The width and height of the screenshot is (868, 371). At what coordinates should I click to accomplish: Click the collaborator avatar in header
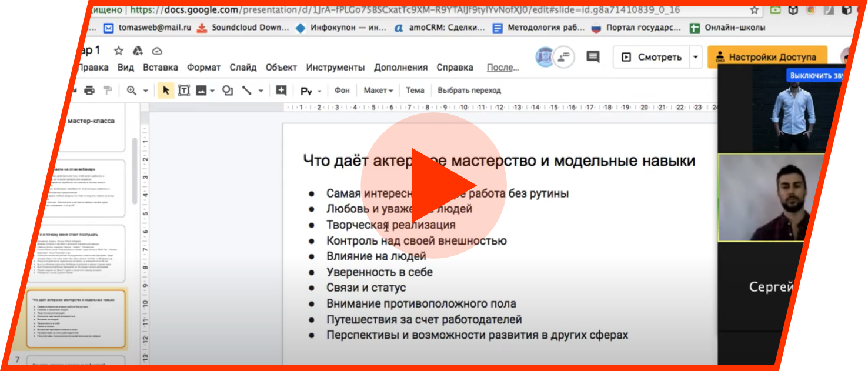pyautogui.click(x=544, y=57)
